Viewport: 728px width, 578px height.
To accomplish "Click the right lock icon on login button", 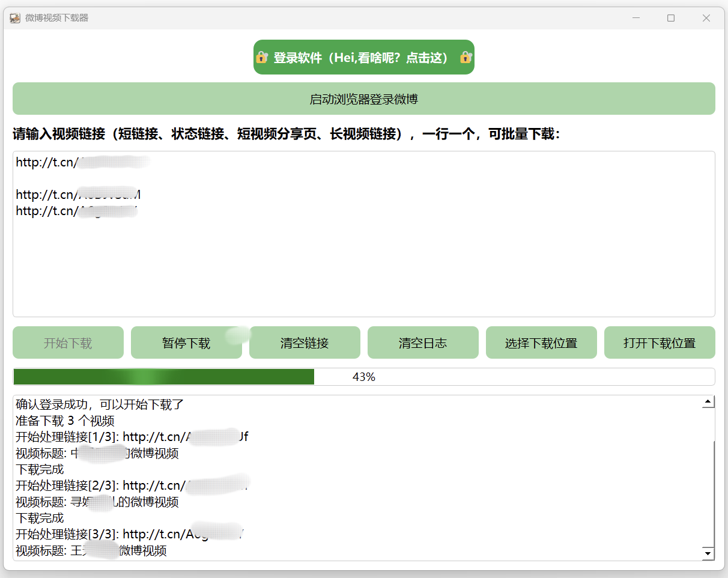I will click(466, 58).
